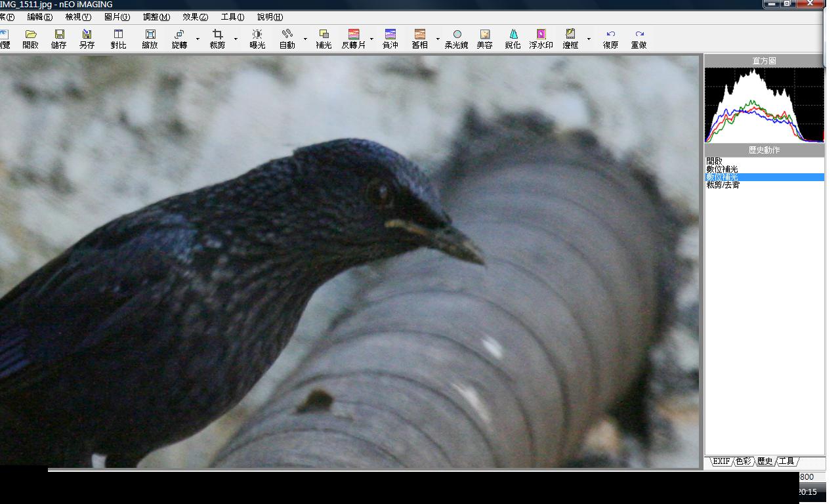Image resolution: width=840 pixels, height=504 pixels.
Task: Undo the last edit with 復原
Action: click(x=610, y=39)
